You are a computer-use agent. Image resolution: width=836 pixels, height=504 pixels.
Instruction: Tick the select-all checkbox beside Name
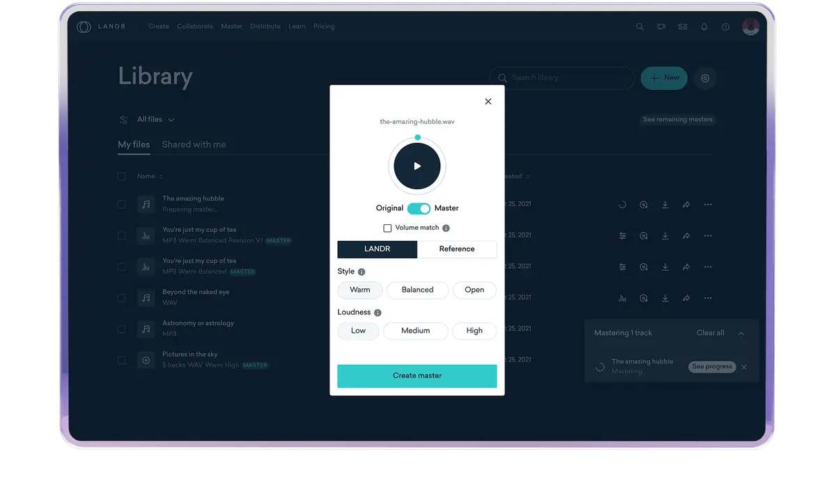point(122,177)
